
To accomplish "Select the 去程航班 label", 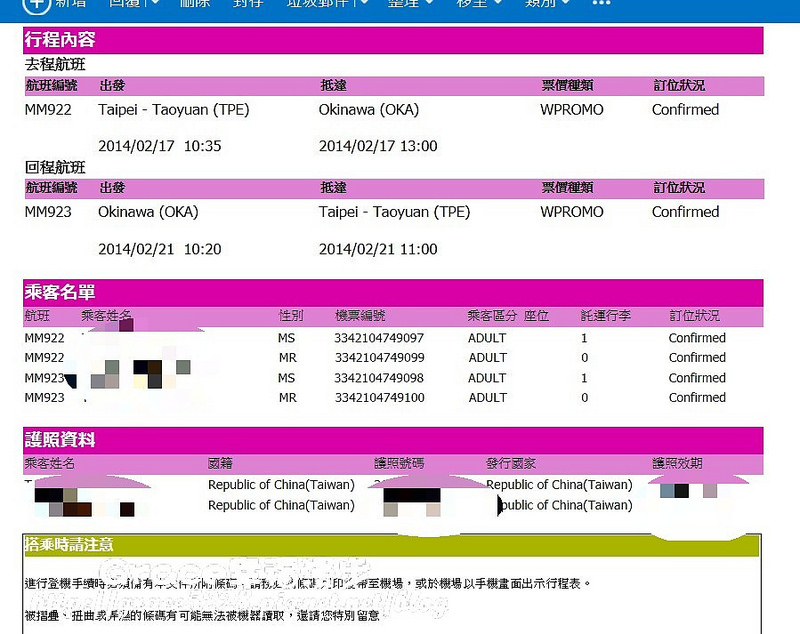I will tap(55, 64).
